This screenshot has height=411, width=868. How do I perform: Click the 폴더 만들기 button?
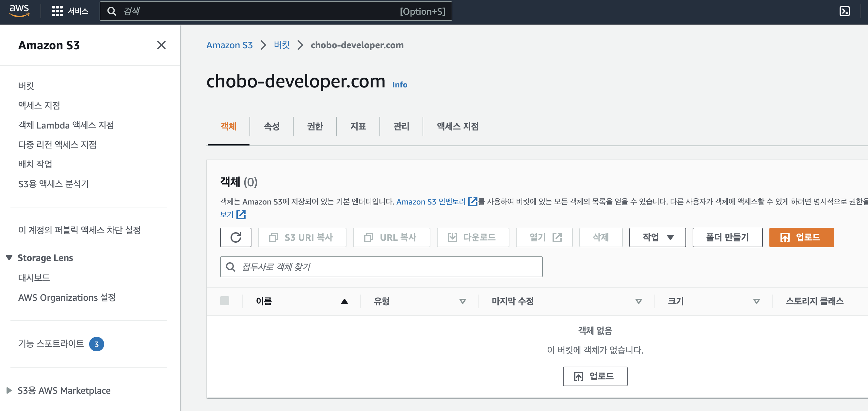tap(727, 237)
